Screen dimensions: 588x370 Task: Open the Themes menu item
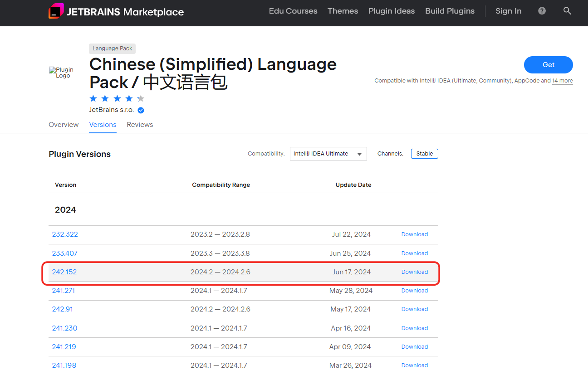click(343, 11)
